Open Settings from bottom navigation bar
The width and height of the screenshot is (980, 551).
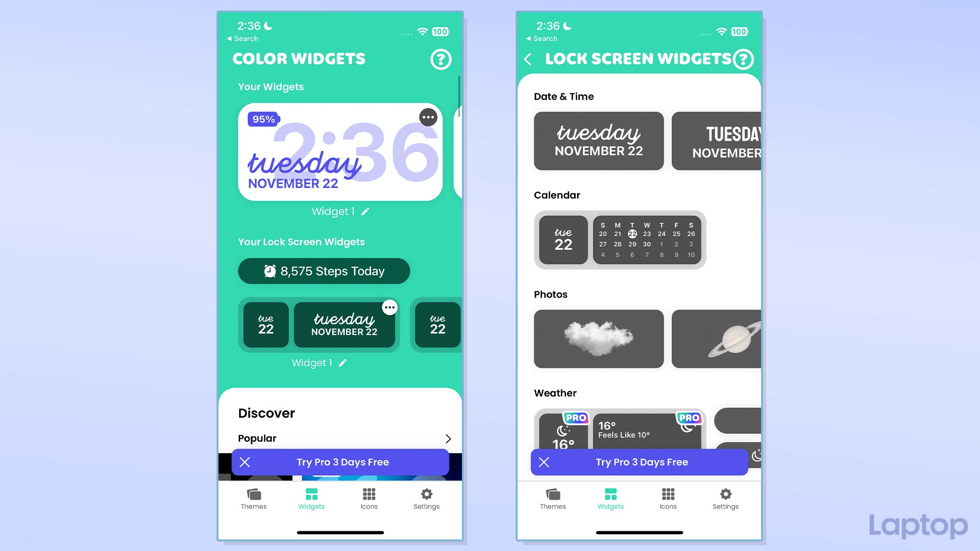click(x=427, y=499)
